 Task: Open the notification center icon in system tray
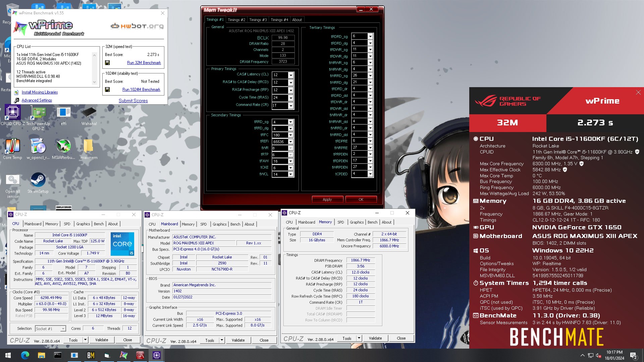[x=634, y=356]
